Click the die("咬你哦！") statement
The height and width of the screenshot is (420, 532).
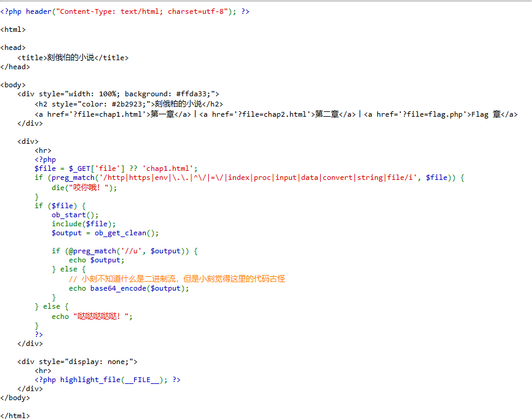pyautogui.click(x=84, y=188)
